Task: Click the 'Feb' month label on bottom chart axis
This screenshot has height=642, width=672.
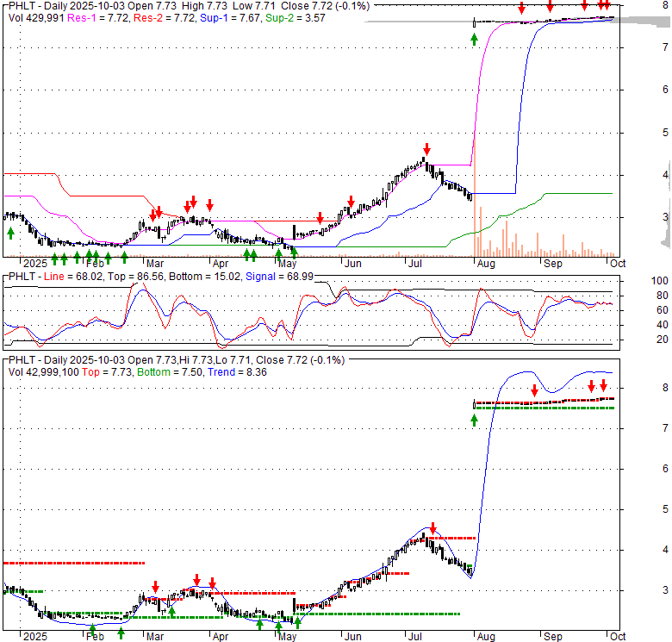Action: [x=95, y=637]
